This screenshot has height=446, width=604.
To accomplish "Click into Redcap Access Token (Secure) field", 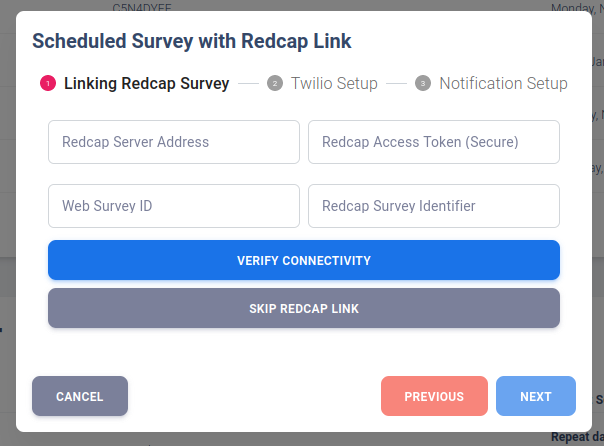I will point(434,142).
